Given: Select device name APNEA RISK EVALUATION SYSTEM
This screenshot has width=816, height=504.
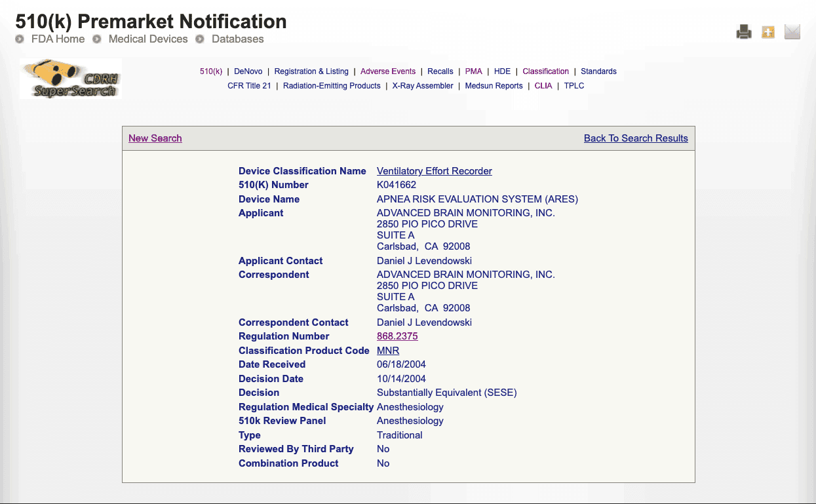Looking at the screenshot, I should [477, 199].
